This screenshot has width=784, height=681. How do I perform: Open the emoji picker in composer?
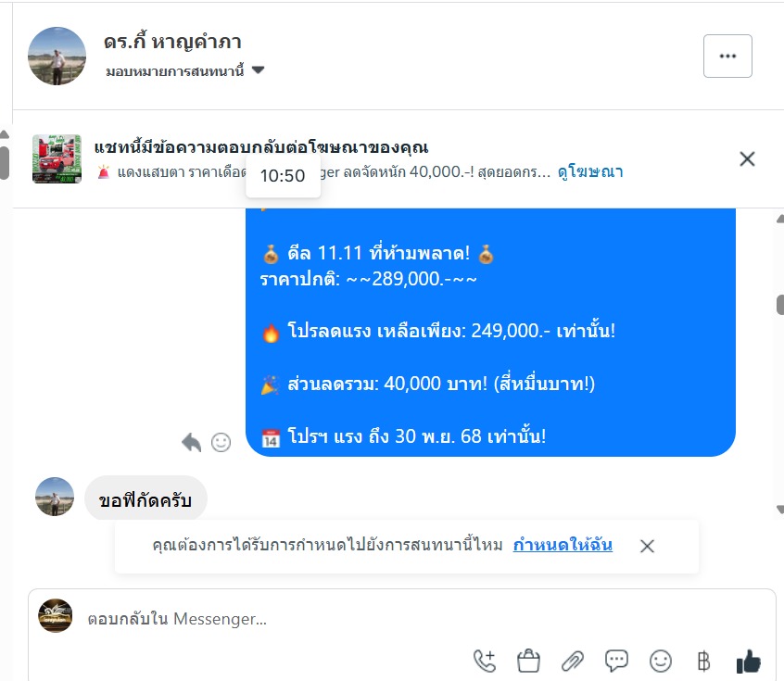pyautogui.click(x=661, y=661)
